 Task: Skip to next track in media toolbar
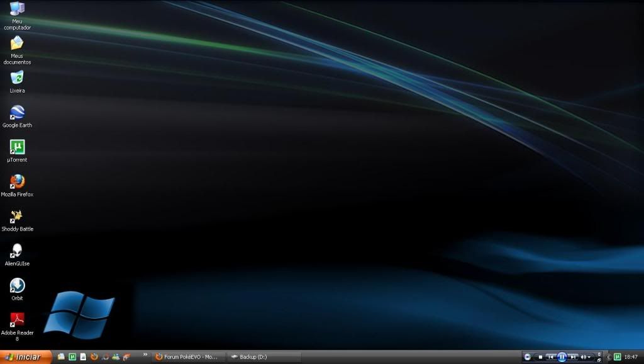click(x=573, y=357)
